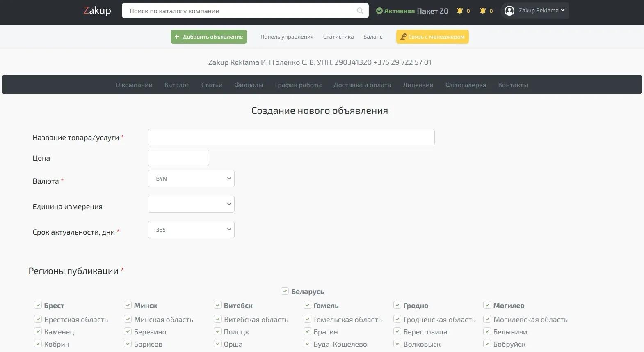Toggle the Белыничи checkbox

coord(487,331)
